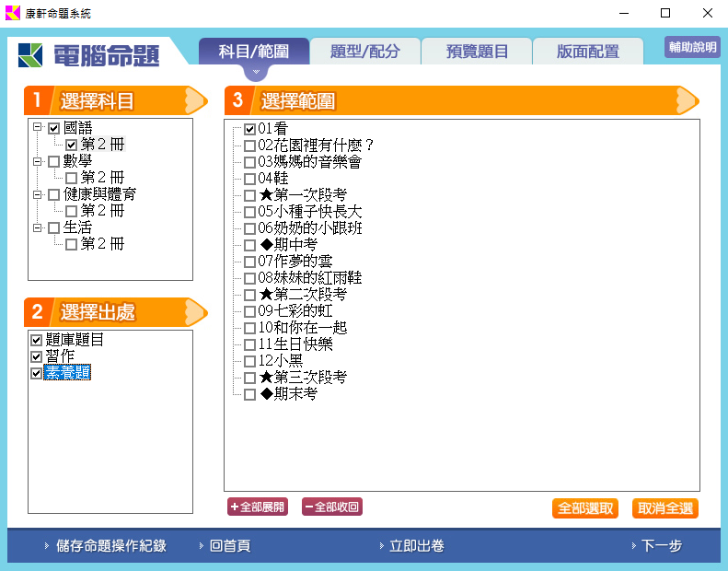
Task: Uncheck the 國語 subject checkbox
Action: [54, 128]
